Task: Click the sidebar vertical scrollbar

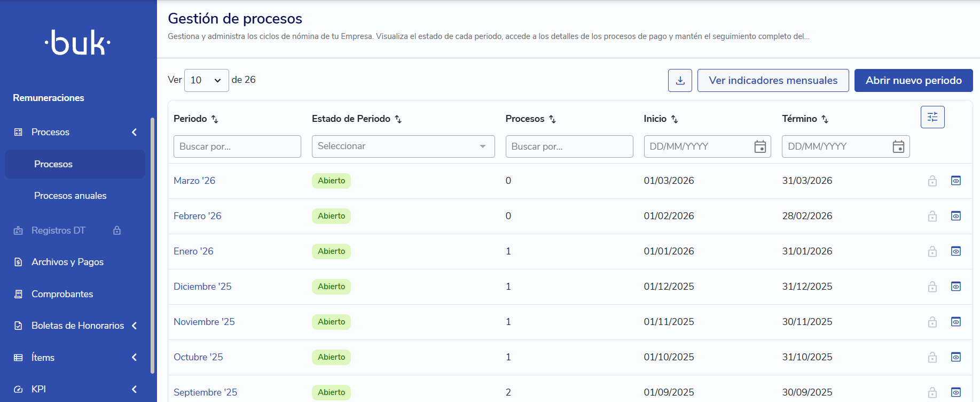Action: coord(152,246)
